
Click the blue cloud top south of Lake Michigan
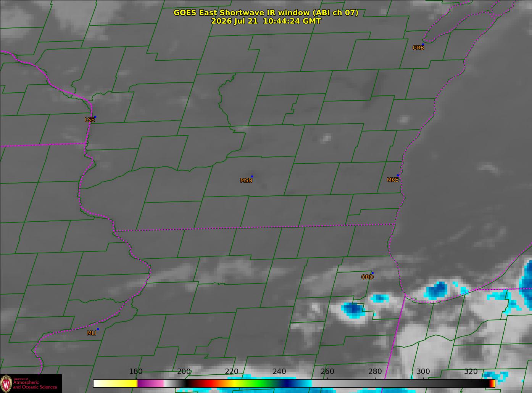(437, 290)
